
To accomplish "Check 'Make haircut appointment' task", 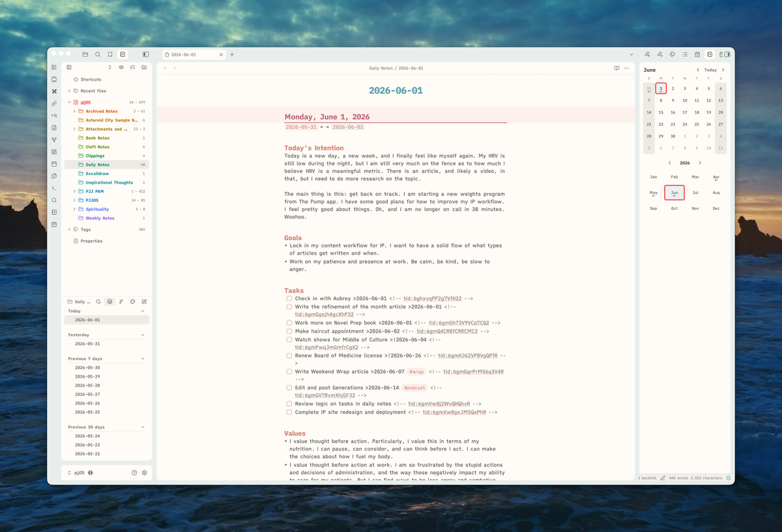I will coord(289,331).
